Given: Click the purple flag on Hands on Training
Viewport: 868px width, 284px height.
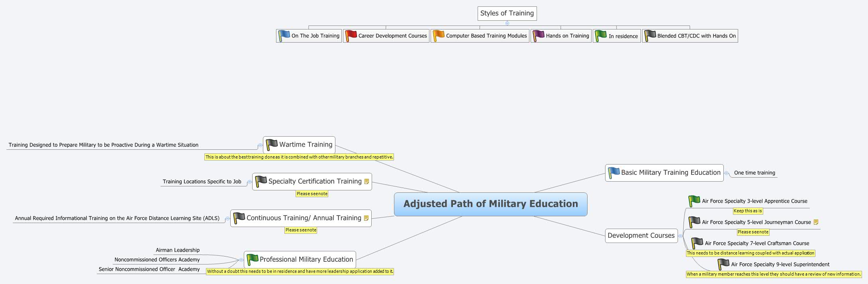Looking at the screenshot, I should point(539,36).
